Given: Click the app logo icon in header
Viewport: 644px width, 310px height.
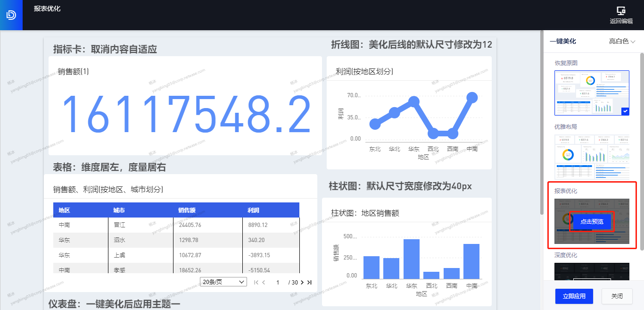Looking at the screenshot, I should click(x=11, y=15).
